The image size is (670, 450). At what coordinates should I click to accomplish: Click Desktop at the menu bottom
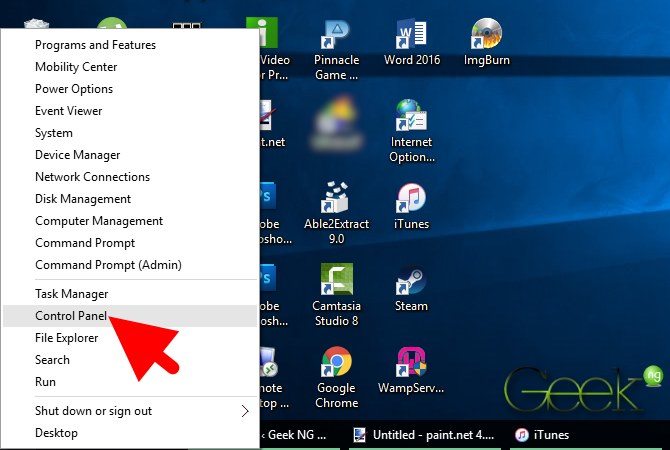tap(130, 433)
